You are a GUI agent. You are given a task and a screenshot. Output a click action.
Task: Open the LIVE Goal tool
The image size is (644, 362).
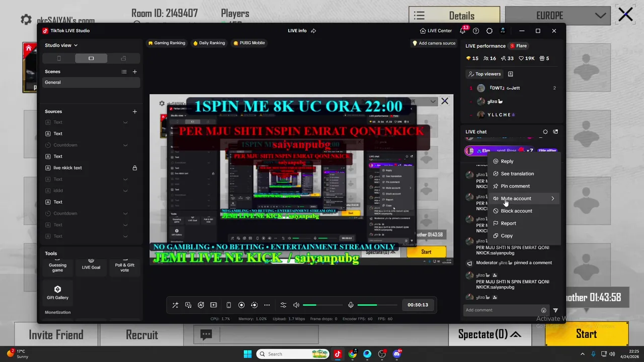tap(91, 265)
